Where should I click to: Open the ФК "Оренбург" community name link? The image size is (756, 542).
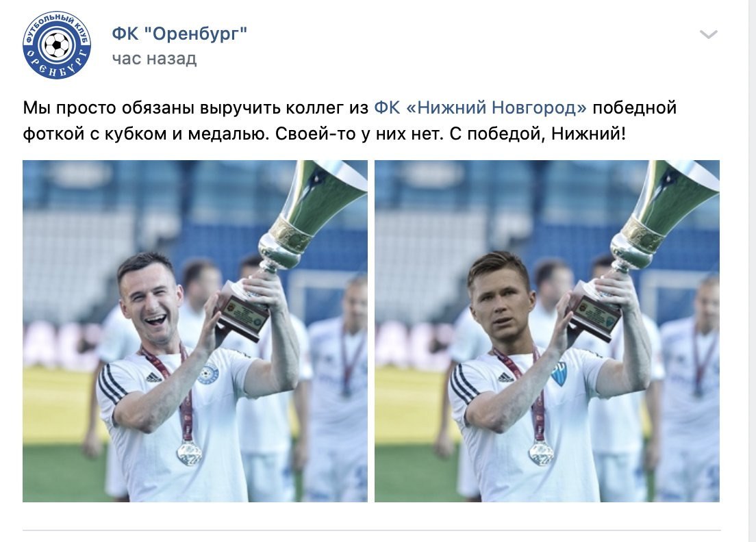pos(179,34)
